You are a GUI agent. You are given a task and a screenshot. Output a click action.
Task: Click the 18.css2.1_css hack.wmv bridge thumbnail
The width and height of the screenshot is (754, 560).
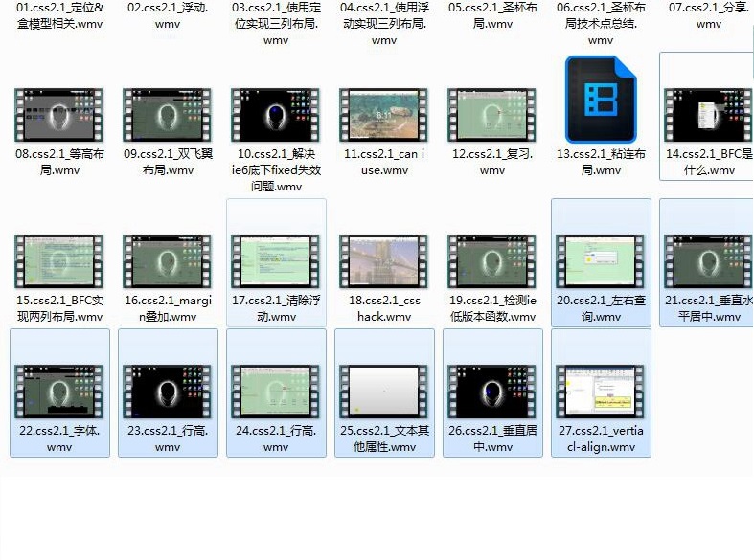(x=384, y=261)
